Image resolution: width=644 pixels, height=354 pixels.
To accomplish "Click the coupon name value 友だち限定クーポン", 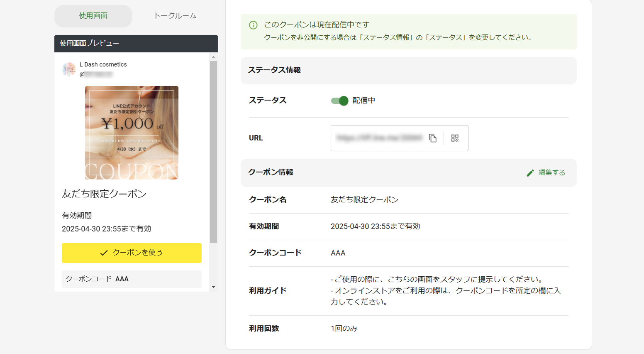I will click(364, 200).
